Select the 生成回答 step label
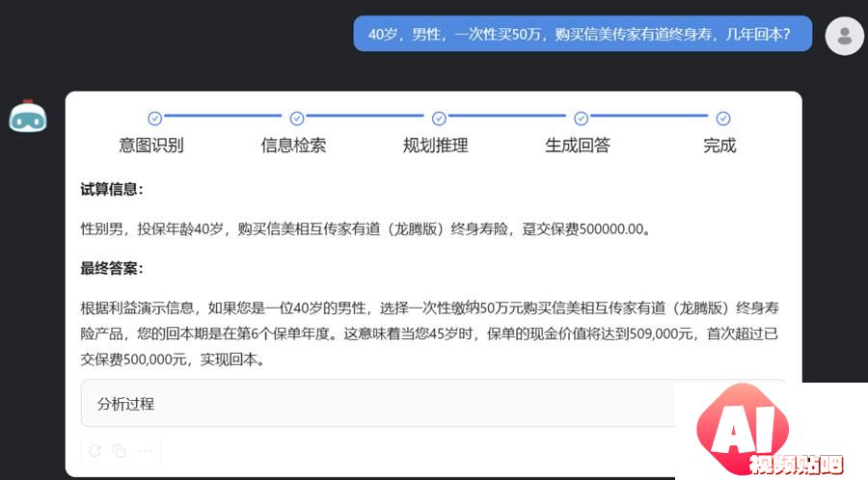 [578, 146]
